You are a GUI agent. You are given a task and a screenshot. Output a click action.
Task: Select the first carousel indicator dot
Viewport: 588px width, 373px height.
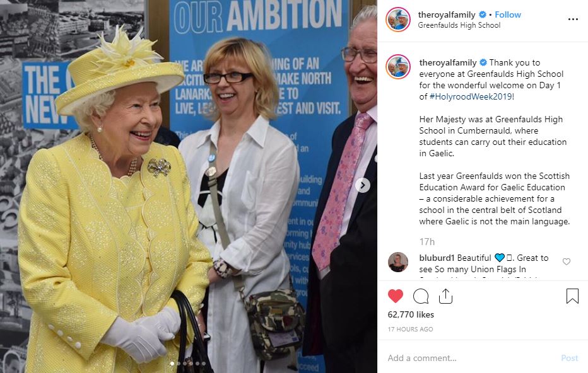[x=172, y=364]
